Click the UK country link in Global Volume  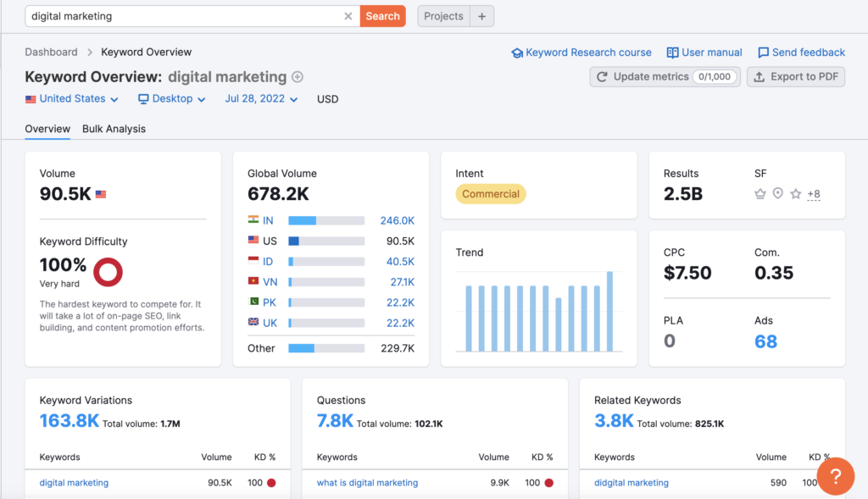click(x=270, y=323)
